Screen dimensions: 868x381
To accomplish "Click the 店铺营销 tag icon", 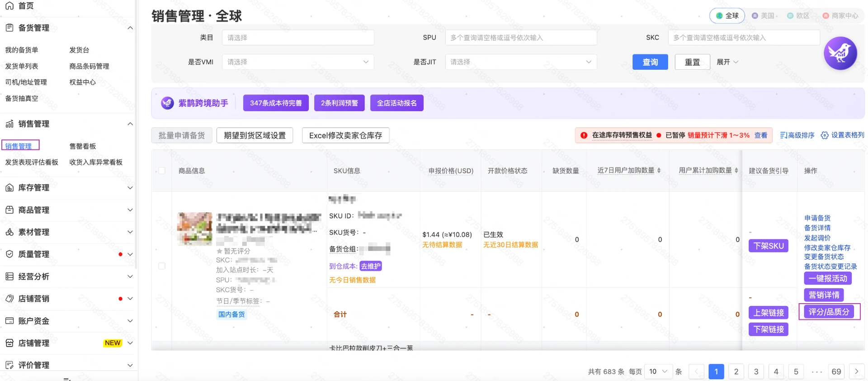I will tap(9, 298).
